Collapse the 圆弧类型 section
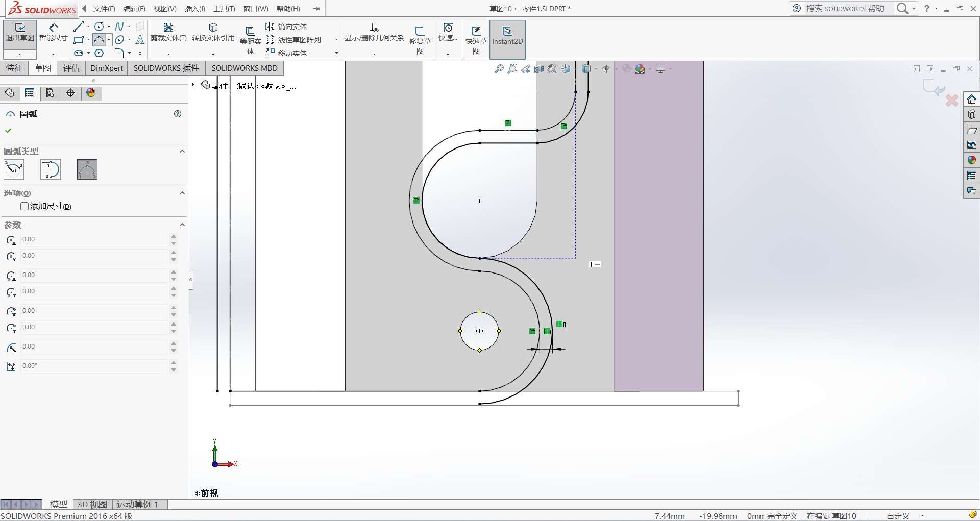Screen dimensions: 980x521 point(182,151)
